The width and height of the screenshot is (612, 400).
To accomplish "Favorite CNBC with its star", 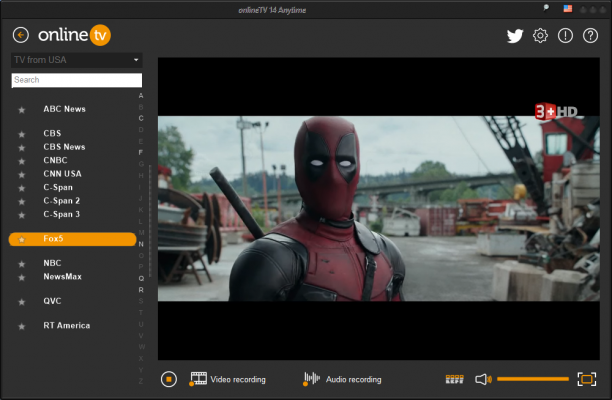I will click(22, 161).
